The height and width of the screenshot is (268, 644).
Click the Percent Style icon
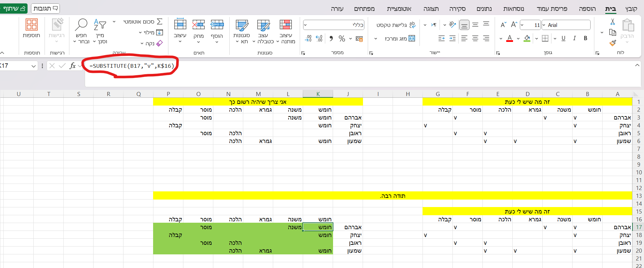342,38
